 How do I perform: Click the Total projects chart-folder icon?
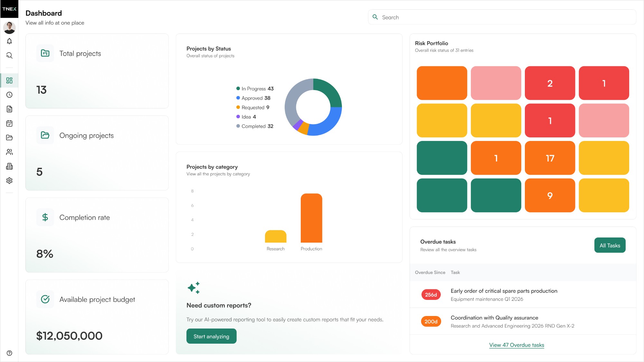coord(45,53)
